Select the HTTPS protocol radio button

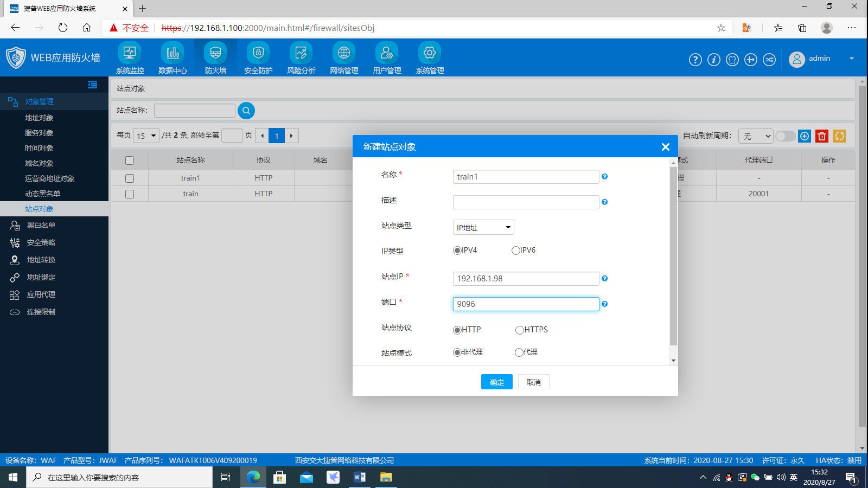click(x=519, y=330)
